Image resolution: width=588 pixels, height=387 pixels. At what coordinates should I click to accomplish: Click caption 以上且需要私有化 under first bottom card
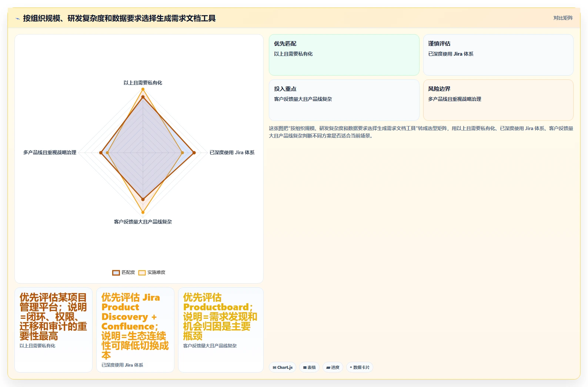tap(37, 346)
